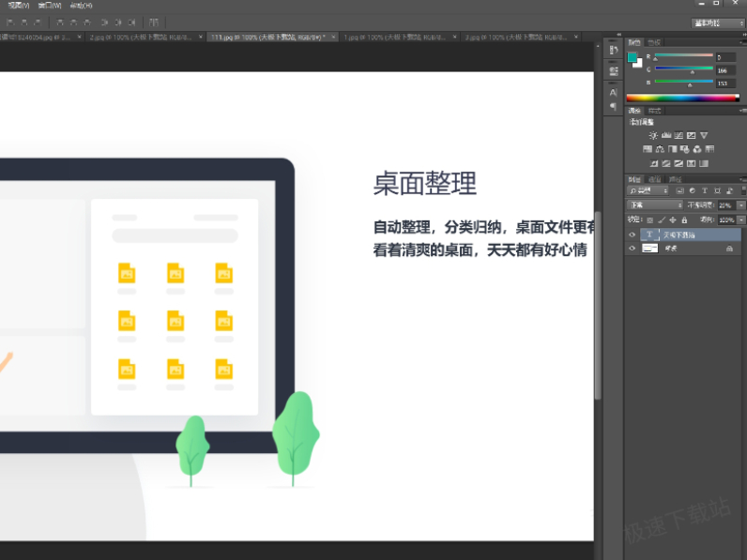Toggle layer filtering on/off switch
Screen dimensions: 747x560
point(743,190)
